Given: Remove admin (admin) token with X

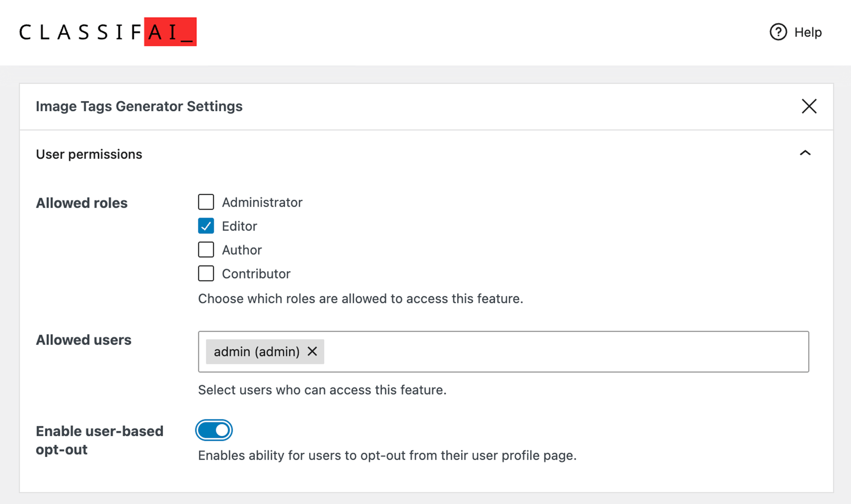Looking at the screenshot, I should click(312, 352).
